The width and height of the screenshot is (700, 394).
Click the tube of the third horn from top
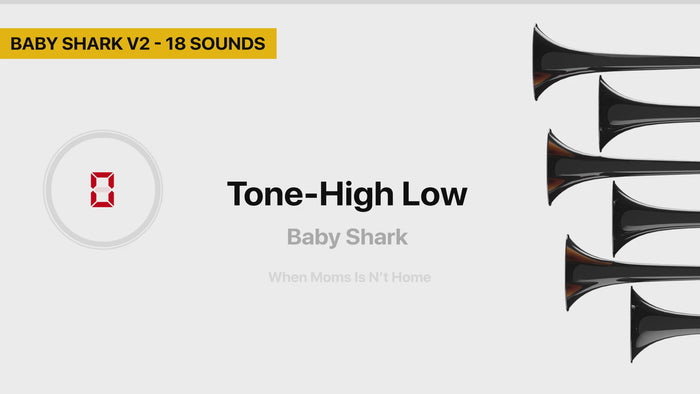647,168
